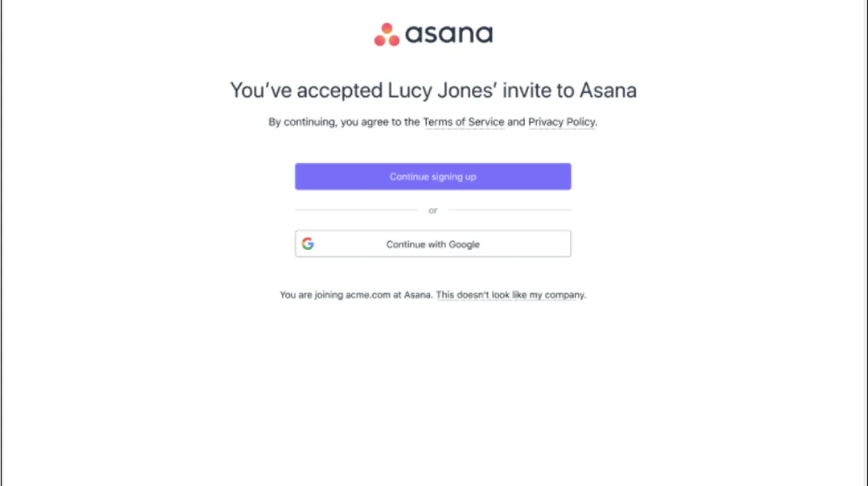Click the agreement disclaimer sentence
Viewport: 868px width, 486px height.
[x=433, y=122]
